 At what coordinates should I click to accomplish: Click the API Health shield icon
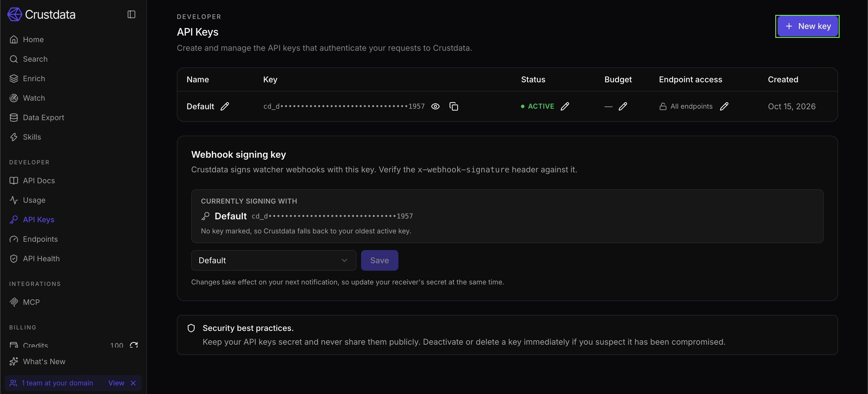[14, 259]
